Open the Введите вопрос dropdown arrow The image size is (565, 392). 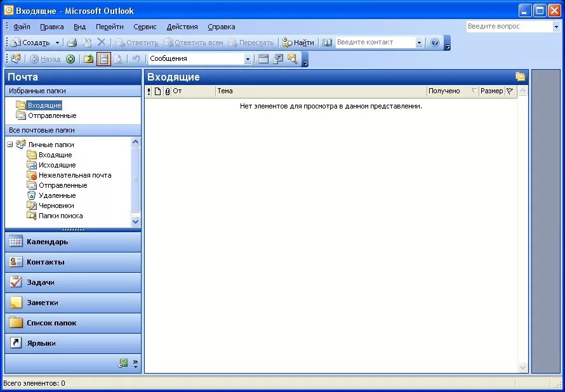click(556, 27)
